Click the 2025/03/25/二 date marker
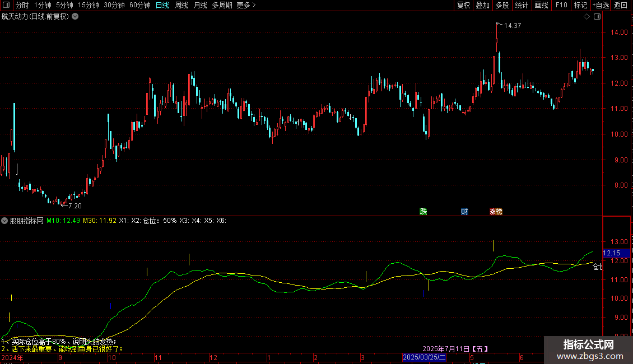 point(424,357)
